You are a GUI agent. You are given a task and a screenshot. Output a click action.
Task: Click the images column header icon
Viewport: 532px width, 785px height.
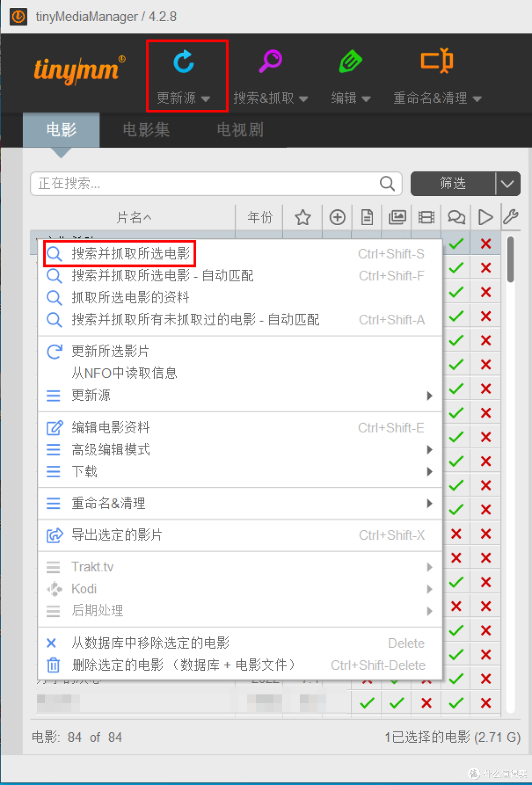(397, 217)
